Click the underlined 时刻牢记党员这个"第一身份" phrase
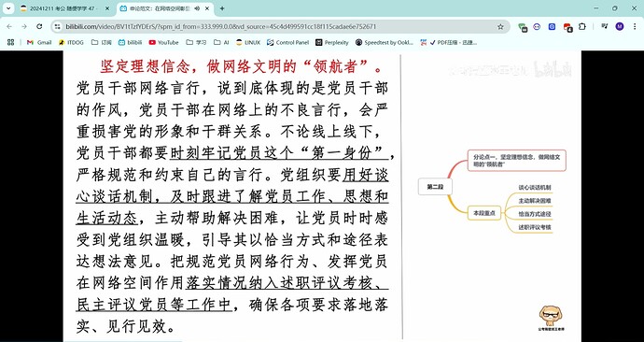The image size is (644, 342). pyautogui.click(x=279, y=153)
